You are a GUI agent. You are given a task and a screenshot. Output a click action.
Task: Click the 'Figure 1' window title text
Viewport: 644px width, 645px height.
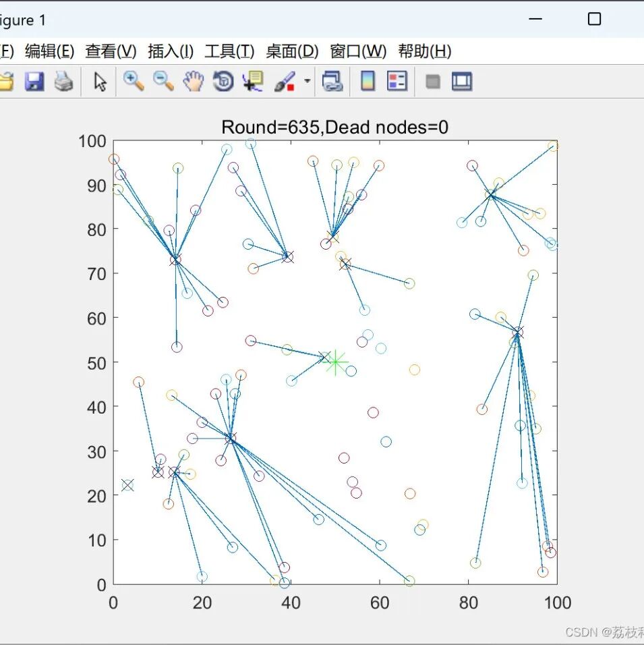click(23, 20)
